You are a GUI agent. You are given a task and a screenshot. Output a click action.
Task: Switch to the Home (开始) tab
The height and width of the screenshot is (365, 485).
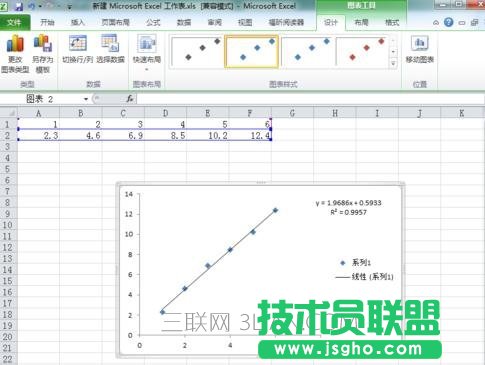point(47,23)
